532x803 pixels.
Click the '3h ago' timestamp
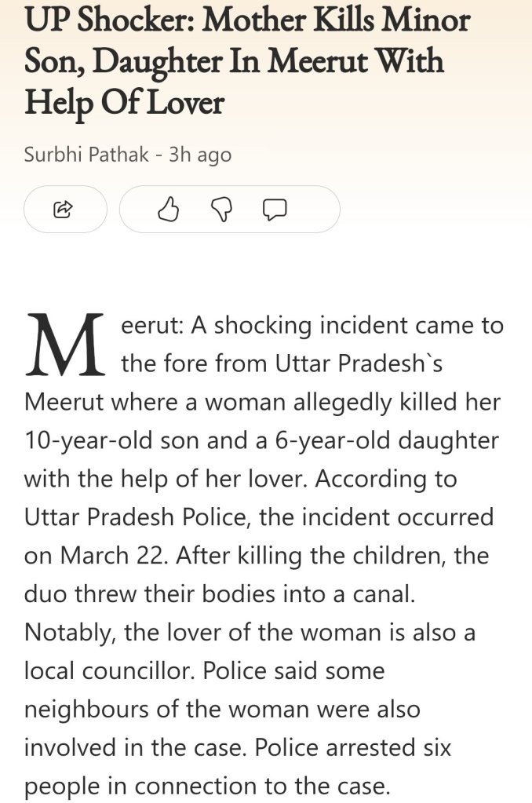click(x=200, y=154)
